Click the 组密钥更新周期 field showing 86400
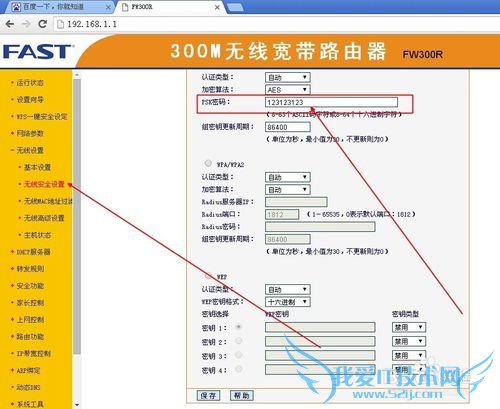 pos(288,127)
